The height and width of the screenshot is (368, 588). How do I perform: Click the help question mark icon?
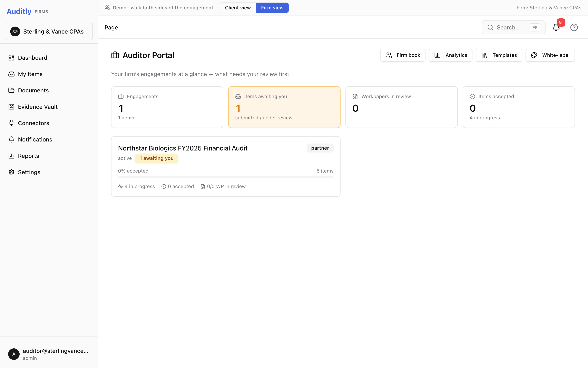click(x=574, y=28)
